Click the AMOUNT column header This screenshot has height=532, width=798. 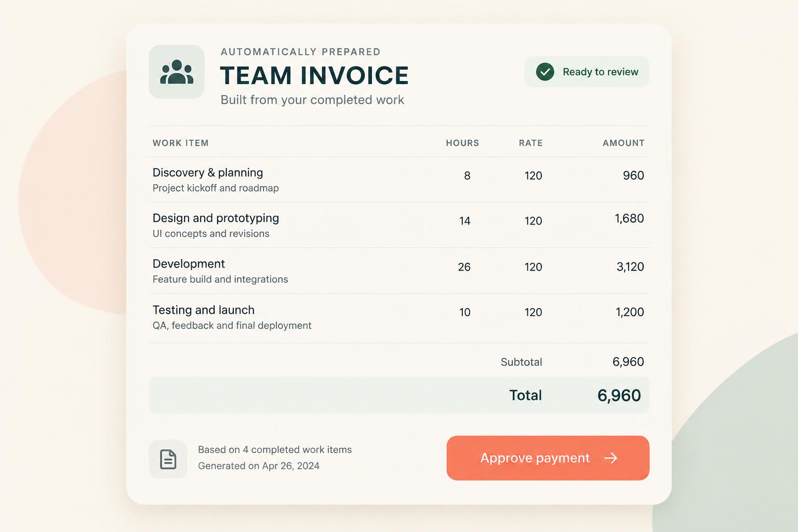click(x=623, y=143)
